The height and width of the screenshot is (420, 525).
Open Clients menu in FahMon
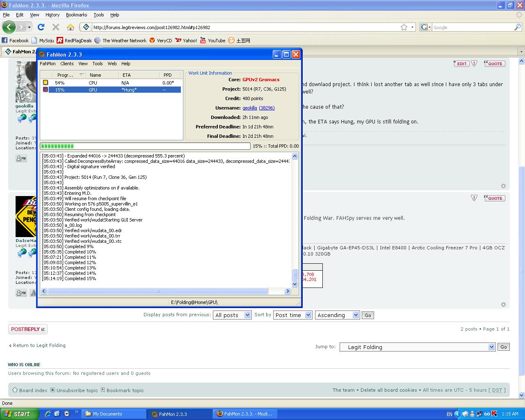(67, 64)
